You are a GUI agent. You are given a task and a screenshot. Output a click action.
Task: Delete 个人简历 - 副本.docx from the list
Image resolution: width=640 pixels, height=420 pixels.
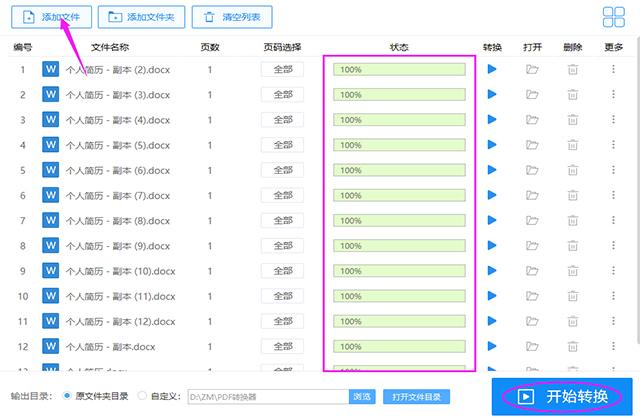pyautogui.click(x=573, y=346)
